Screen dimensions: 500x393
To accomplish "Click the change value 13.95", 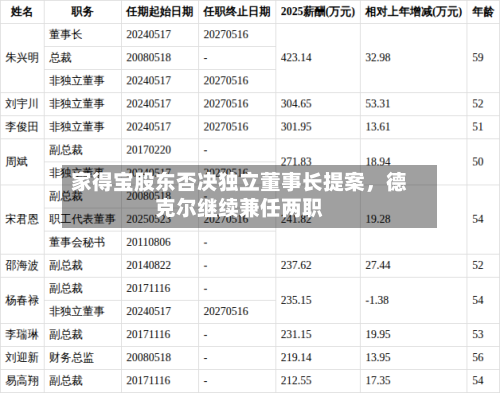I will [378, 357].
